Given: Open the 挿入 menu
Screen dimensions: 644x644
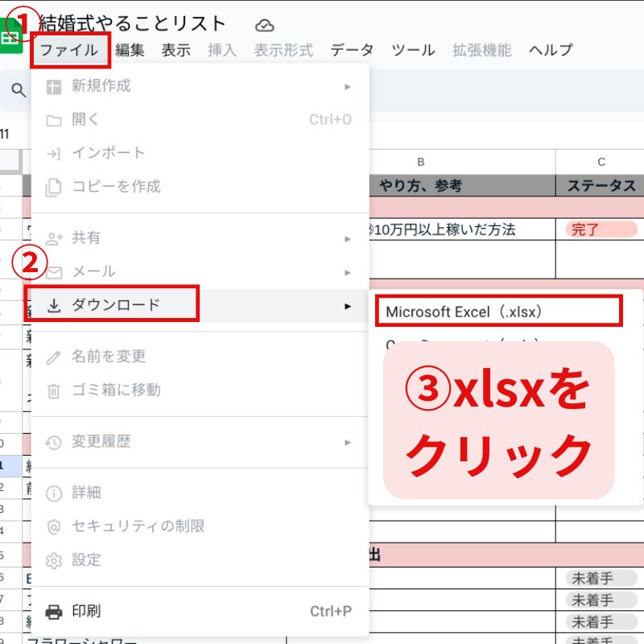Looking at the screenshot, I should [222, 50].
